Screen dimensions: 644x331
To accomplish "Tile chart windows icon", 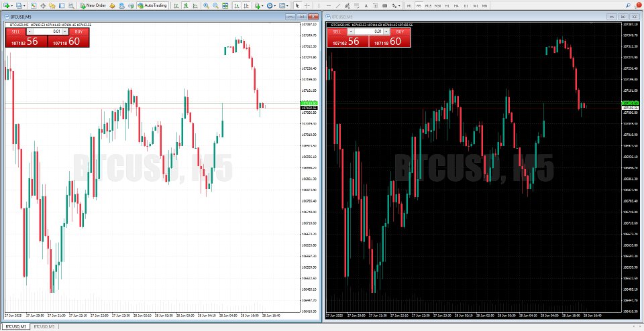I will (x=225, y=6).
